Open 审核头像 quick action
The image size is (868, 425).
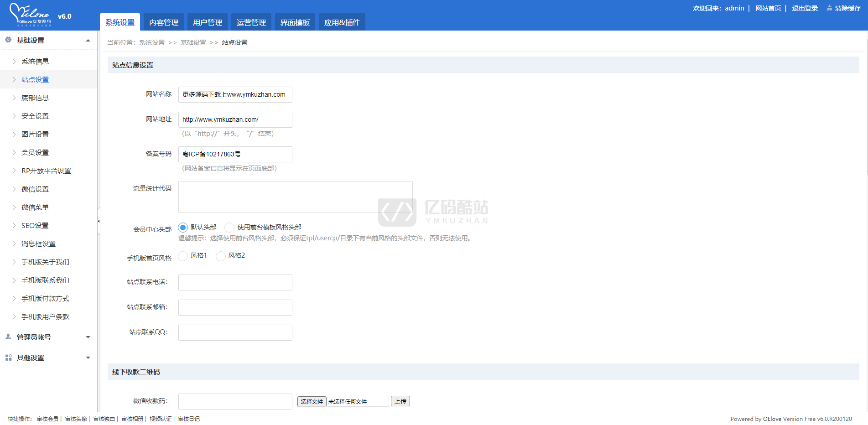click(76, 419)
